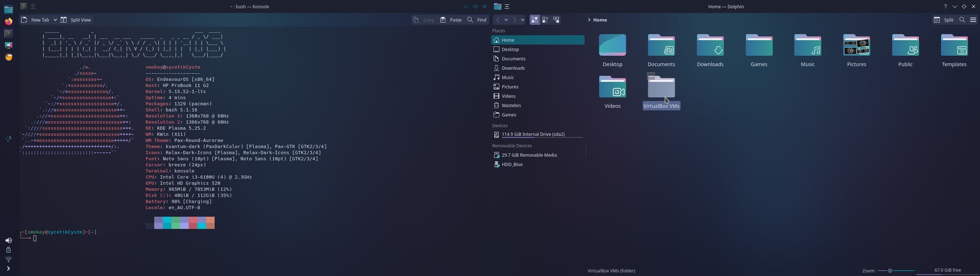Expand hidden system tray icons arrow
980x276 pixels.
tap(8, 268)
